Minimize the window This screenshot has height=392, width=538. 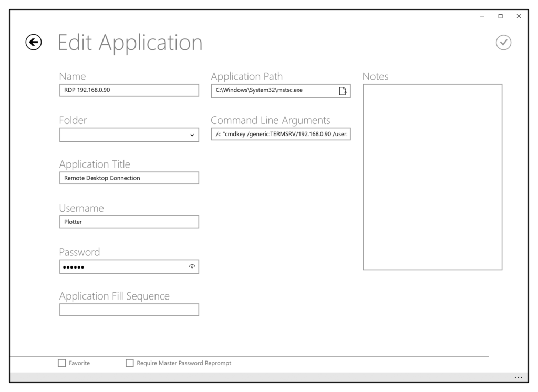[482, 16]
